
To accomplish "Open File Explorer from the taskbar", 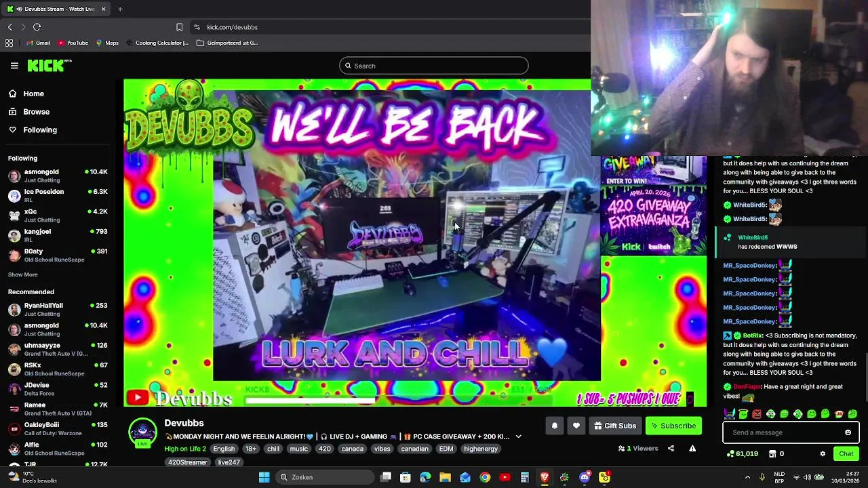I will (x=445, y=477).
